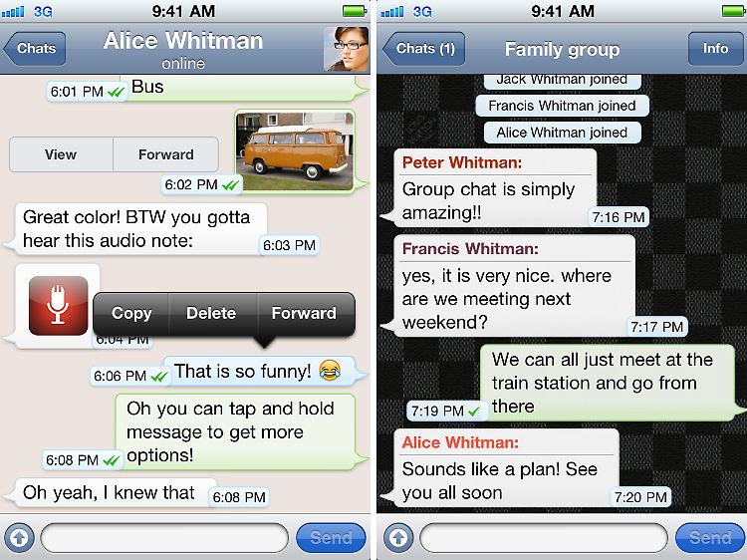
Task: Tap the battery icon in the left status bar
Action: point(355,11)
